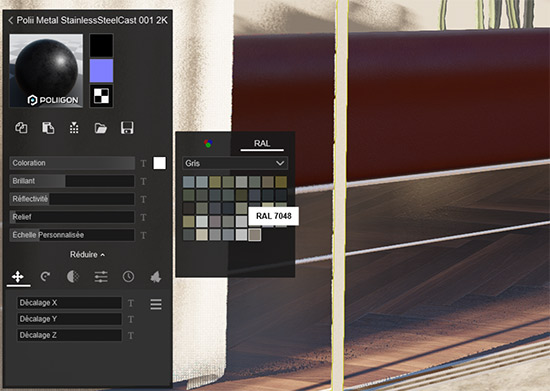550x391 pixels.
Task: Click the Décalage Z field
Action: click(69, 335)
